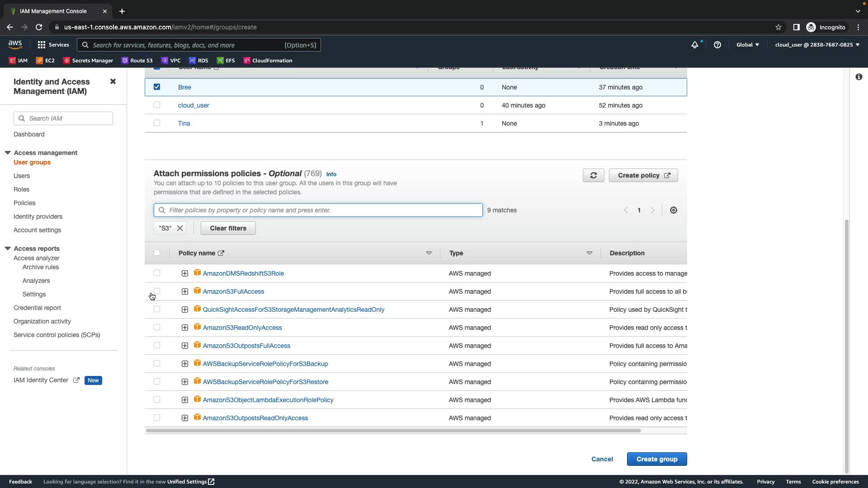Click the Secrets Manager bookmark shortcut
The height and width of the screenshot is (488, 868).
pyautogui.click(x=88, y=61)
